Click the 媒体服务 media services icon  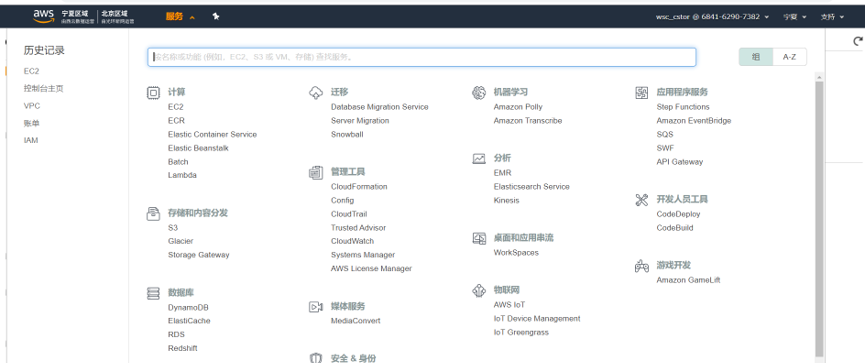pyautogui.click(x=316, y=307)
